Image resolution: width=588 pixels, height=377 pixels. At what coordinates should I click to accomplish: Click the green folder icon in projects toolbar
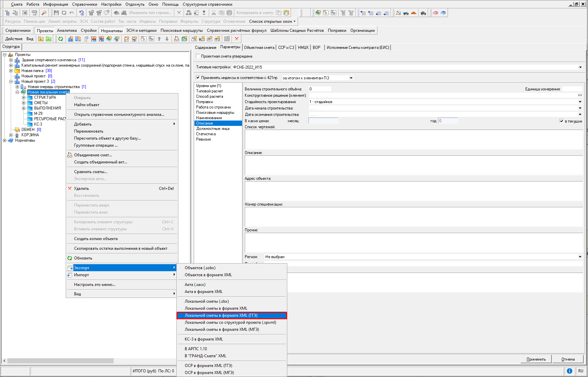point(49,39)
